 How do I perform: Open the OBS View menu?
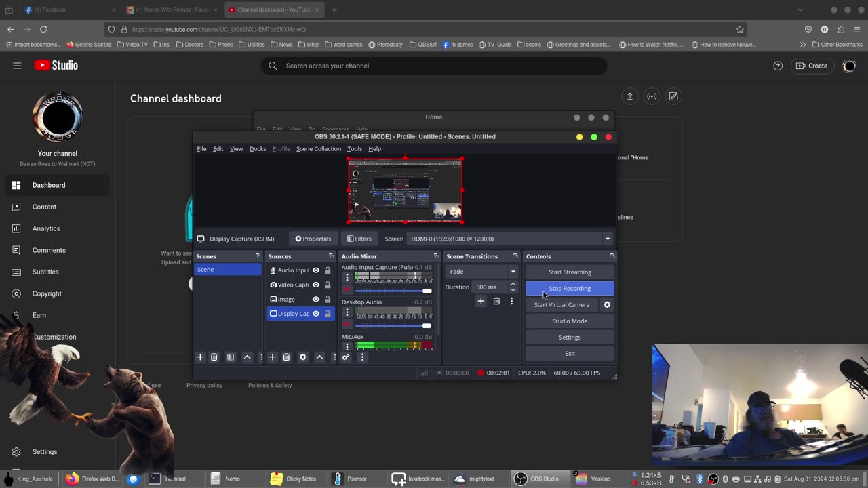coord(236,149)
